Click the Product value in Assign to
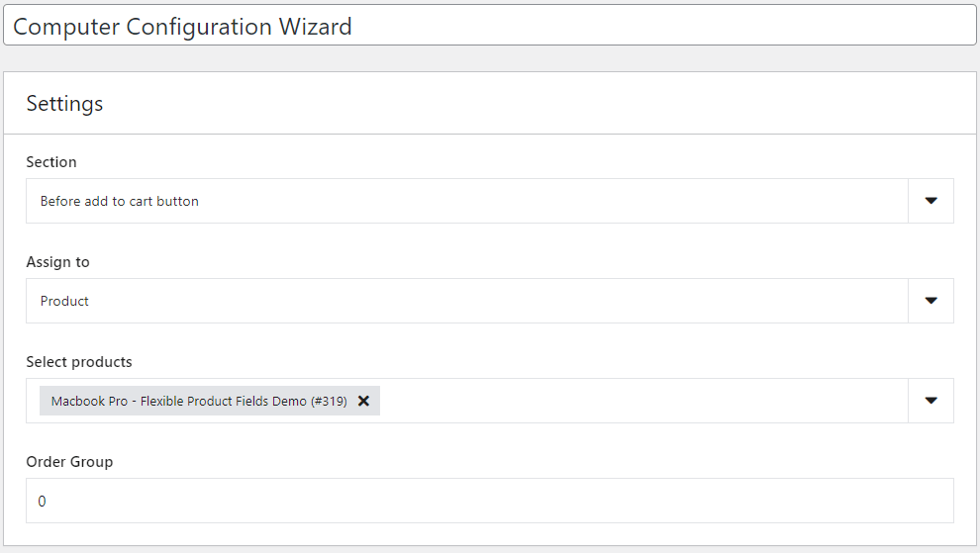The height and width of the screenshot is (553, 980). tap(64, 301)
